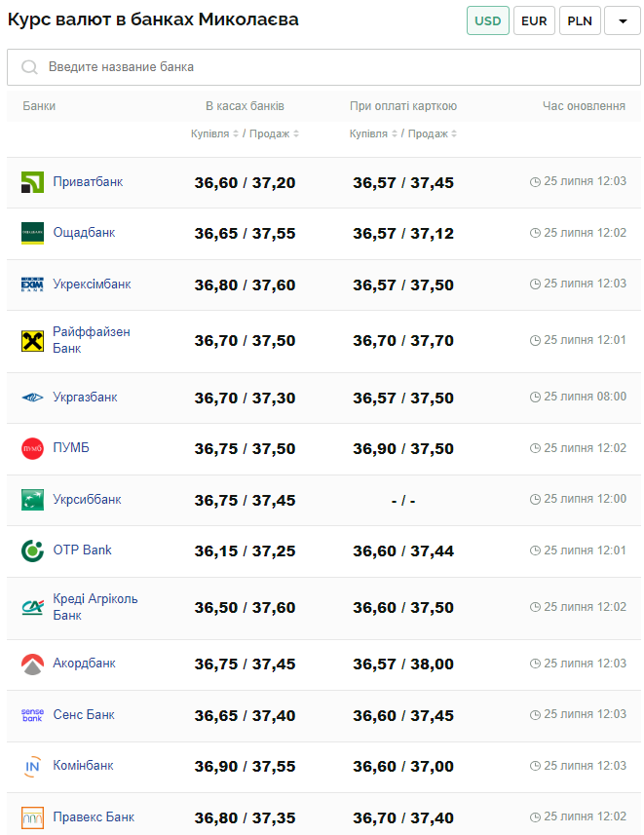Open the Правекс Банк link
644x835 pixels.
point(94,816)
